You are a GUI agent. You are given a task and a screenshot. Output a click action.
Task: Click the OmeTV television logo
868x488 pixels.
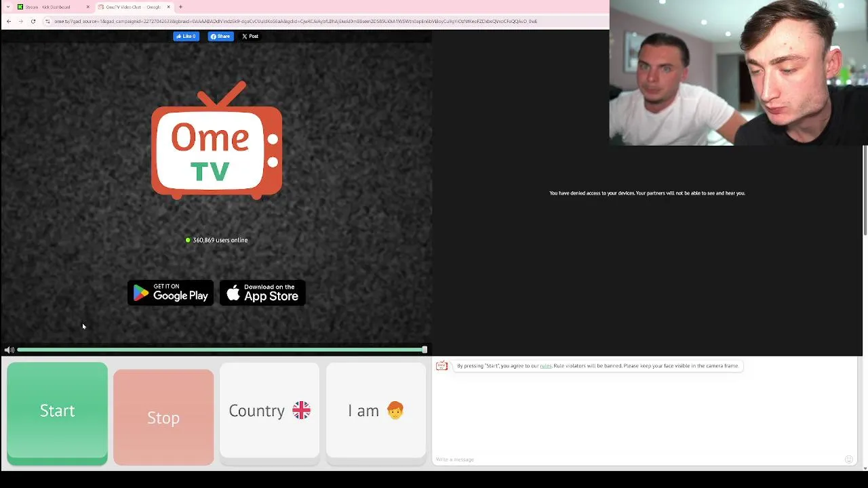click(x=216, y=140)
